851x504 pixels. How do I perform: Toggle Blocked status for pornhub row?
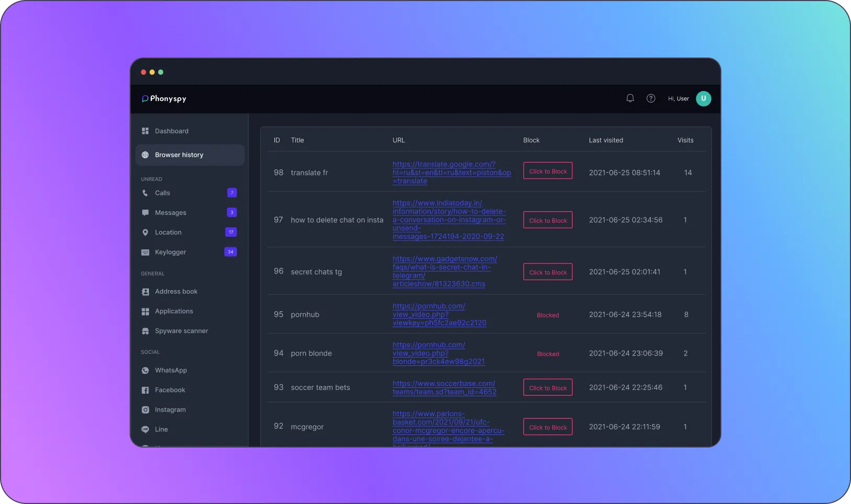tap(548, 315)
